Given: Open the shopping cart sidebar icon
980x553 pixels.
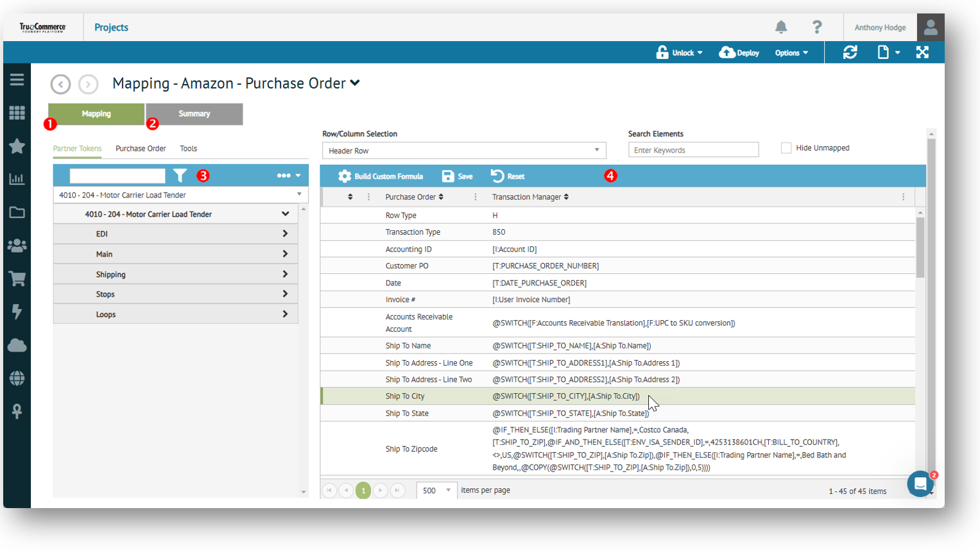Looking at the screenshot, I should pos(17,278).
